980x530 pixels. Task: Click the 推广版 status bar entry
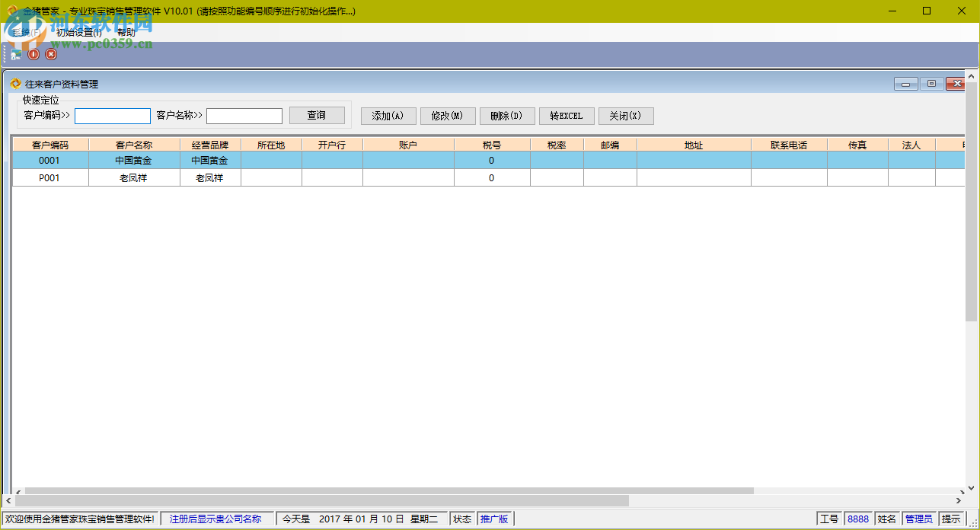click(494, 519)
